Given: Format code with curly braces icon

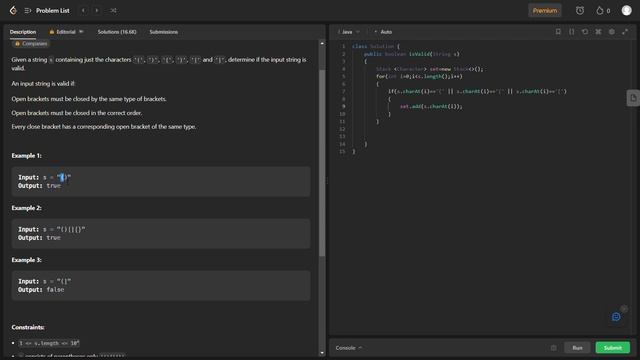Looking at the screenshot, I should (x=571, y=31).
